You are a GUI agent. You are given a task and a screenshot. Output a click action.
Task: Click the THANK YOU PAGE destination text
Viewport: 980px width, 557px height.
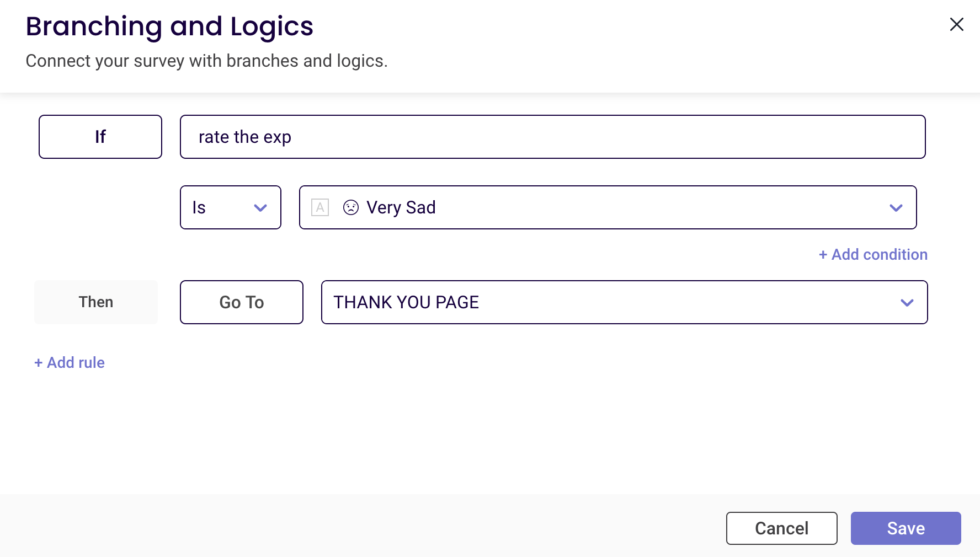tap(406, 302)
